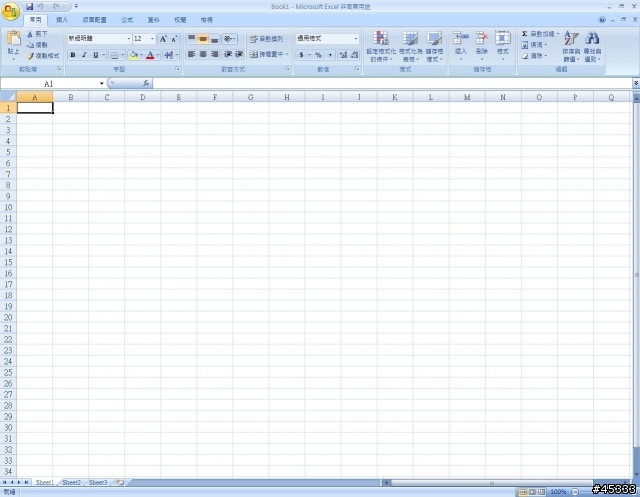
Task: Open the Clear eraser menu
Action: click(x=534, y=56)
